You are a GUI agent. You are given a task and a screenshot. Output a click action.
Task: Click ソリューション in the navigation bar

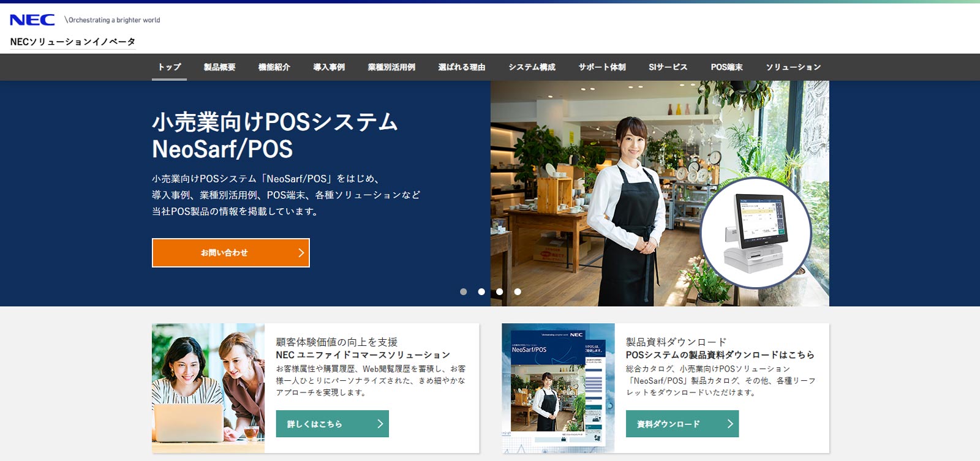(793, 67)
